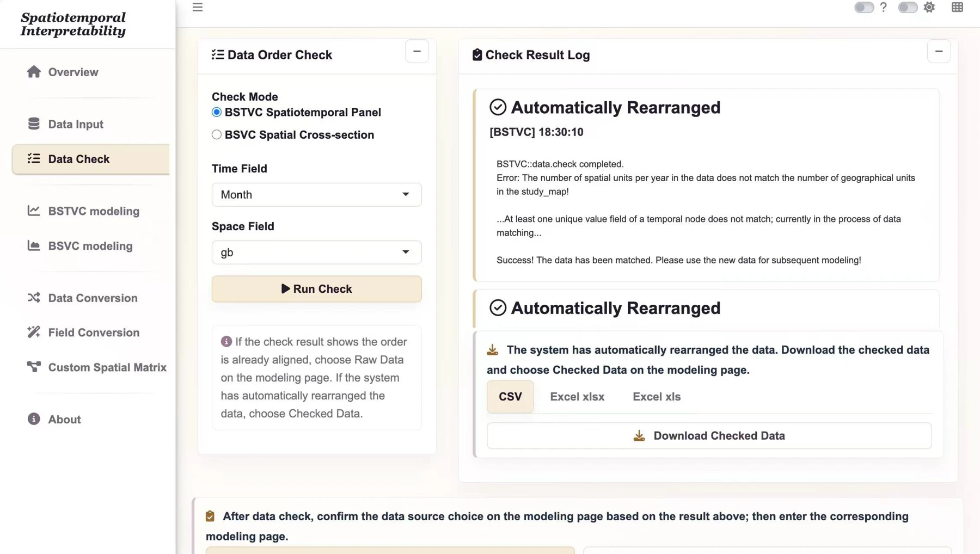The height and width of the screenshot is (554, 980).
Task: Click the Spatiotemporal Interpretability logo title
Action: click(x=73, y=24)
